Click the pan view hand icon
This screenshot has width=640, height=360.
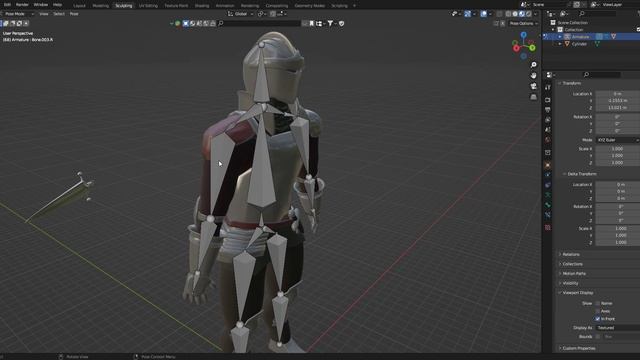(x=533, y=76)
